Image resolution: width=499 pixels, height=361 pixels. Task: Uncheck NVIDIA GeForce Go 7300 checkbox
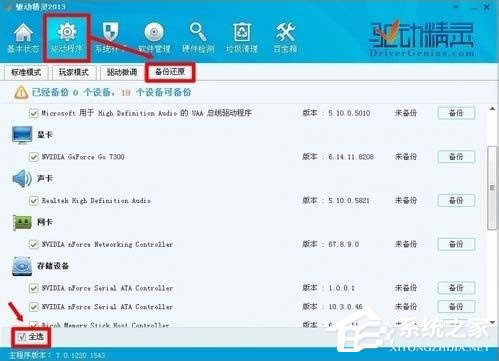33,157
